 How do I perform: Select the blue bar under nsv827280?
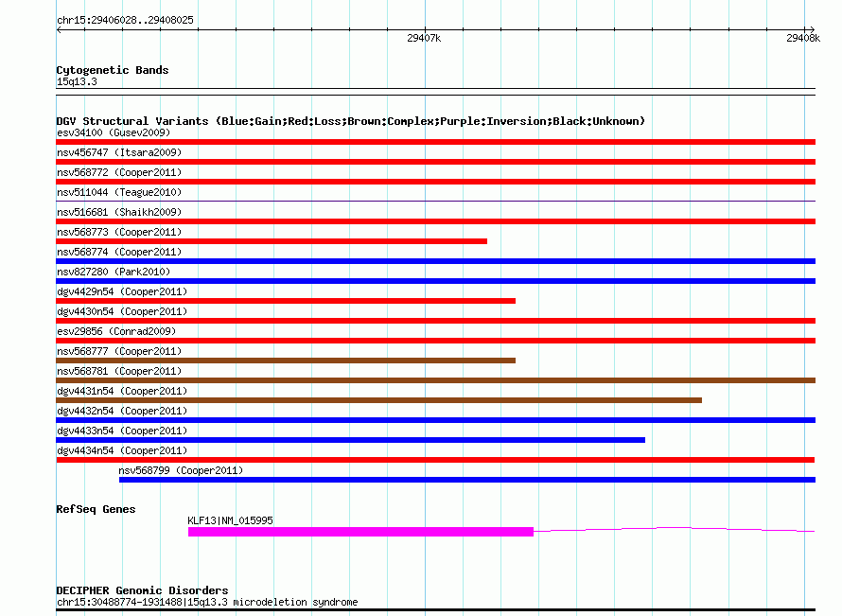pos(435,281)
